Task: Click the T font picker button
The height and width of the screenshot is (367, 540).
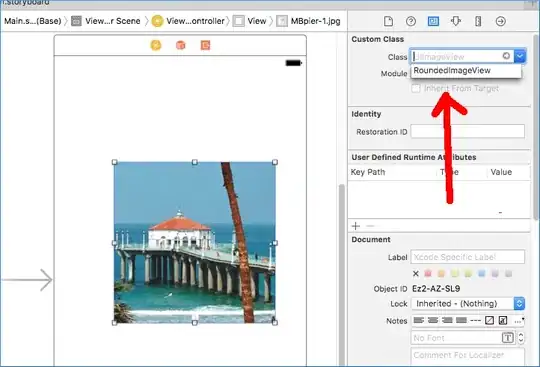Action: (507, 338)
